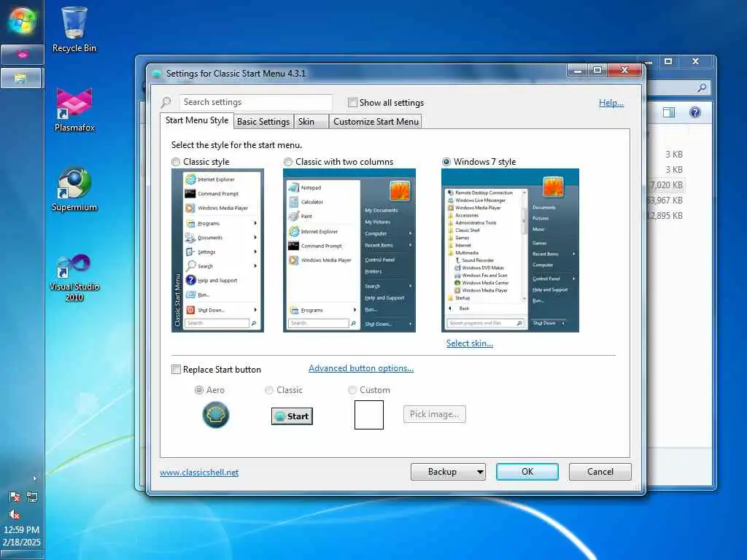Click Classic with two columns preview image

coord(349,251)
